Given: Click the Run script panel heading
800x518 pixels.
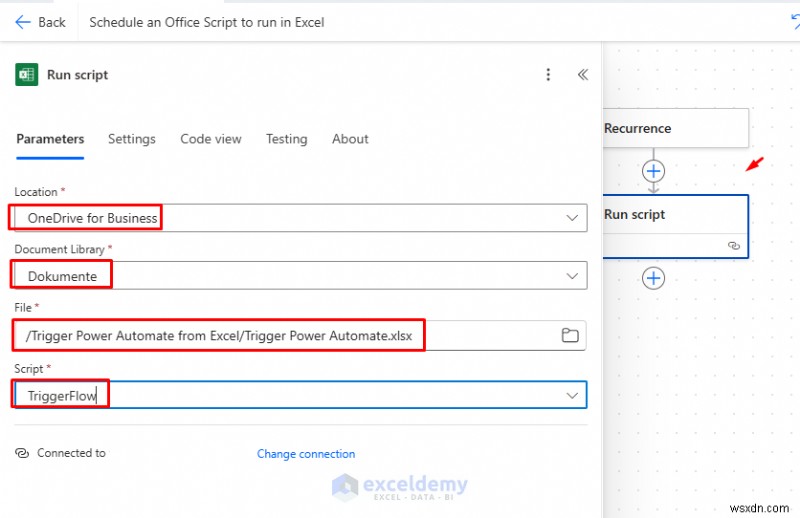Looking at the screenshot, I should point(78,75).
